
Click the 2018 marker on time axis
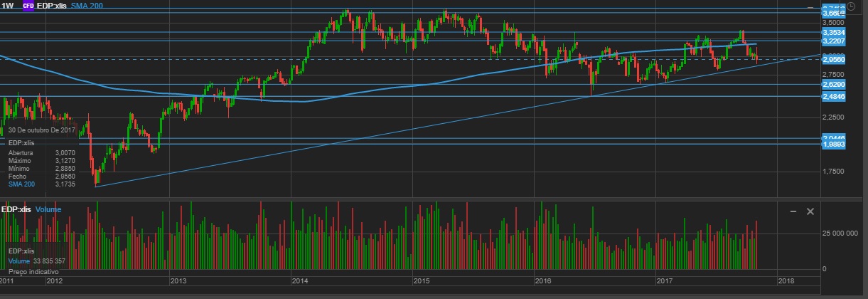pos(786,281)
